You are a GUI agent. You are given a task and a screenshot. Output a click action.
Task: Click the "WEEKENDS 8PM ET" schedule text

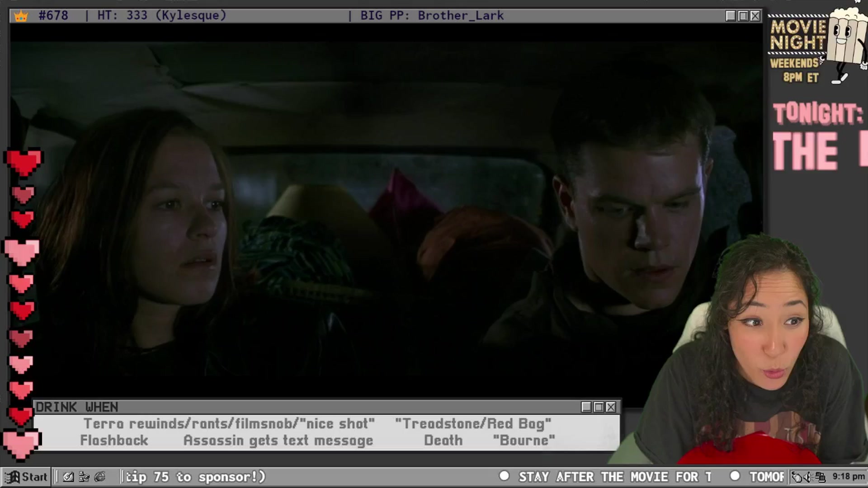795,70
